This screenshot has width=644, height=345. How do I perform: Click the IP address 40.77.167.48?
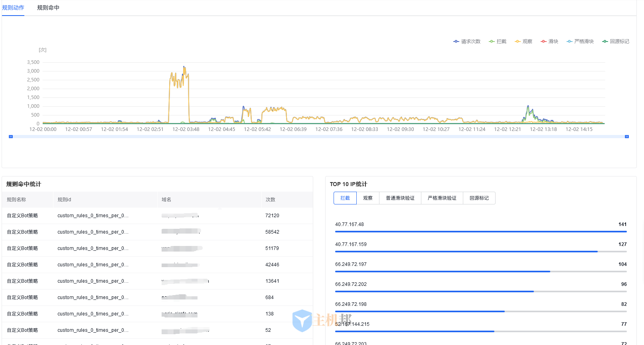[x=350, y=224]
